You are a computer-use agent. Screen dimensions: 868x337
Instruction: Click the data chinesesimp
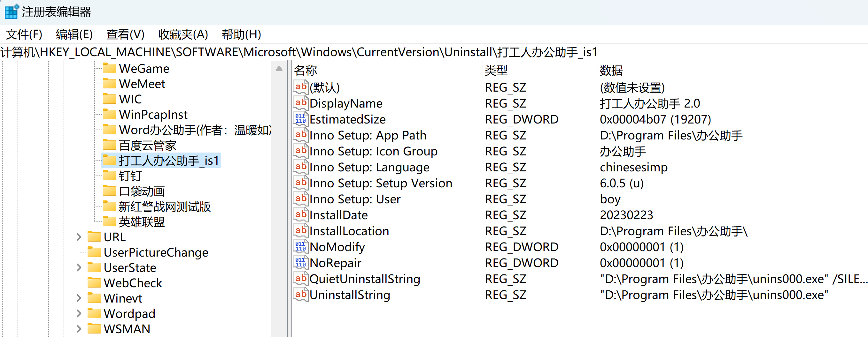[x=633, y=167]
